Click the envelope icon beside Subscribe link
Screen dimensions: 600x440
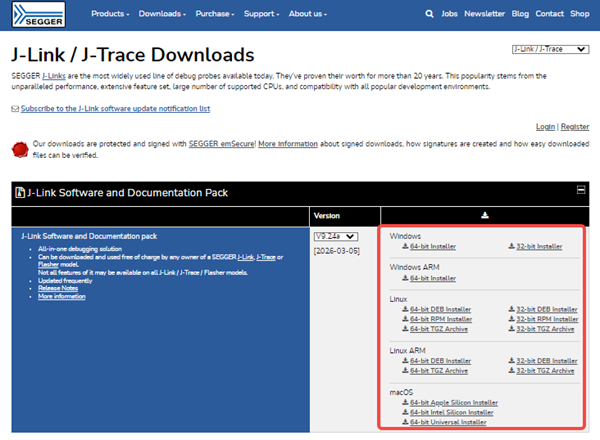click(14, 108)
